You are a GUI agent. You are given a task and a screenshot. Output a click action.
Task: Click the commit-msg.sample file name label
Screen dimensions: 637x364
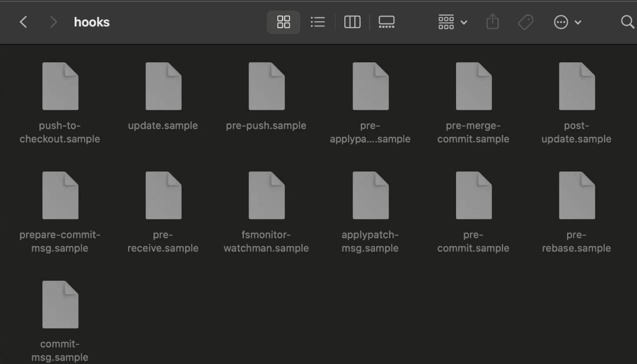[x=60, y=350]
